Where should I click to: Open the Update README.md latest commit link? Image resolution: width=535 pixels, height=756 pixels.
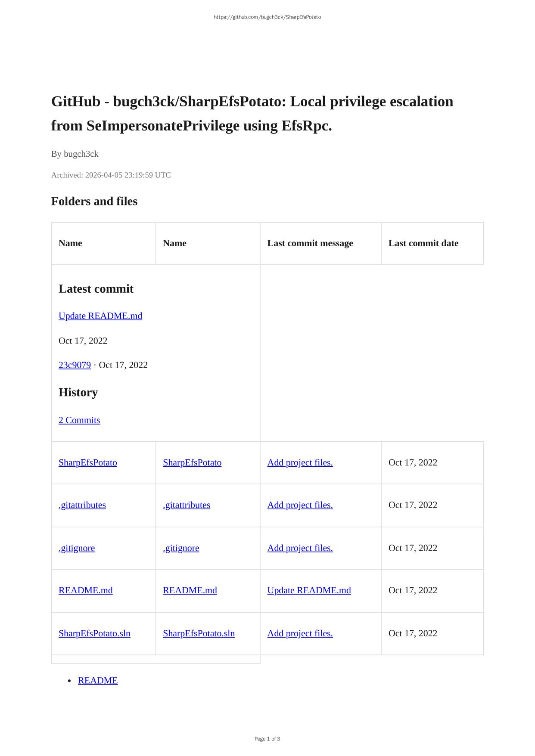click(x=100, y=316)
